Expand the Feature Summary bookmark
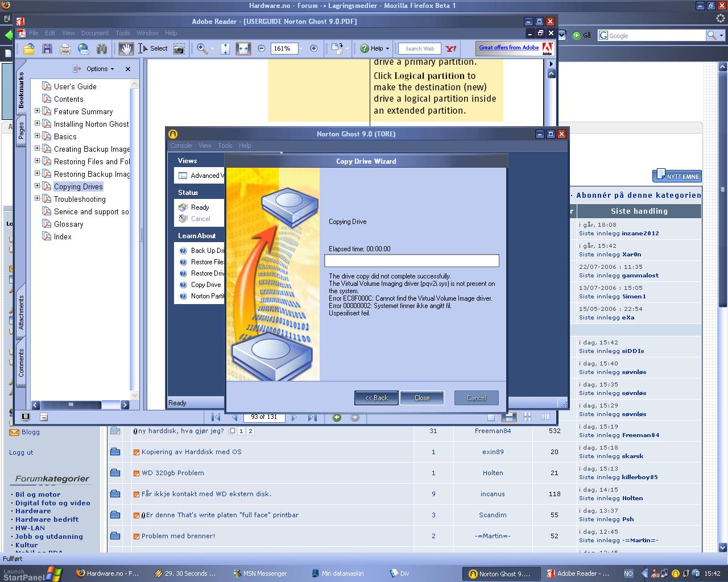728x582 pixels. pyautogui.click(x=38, y=111)
